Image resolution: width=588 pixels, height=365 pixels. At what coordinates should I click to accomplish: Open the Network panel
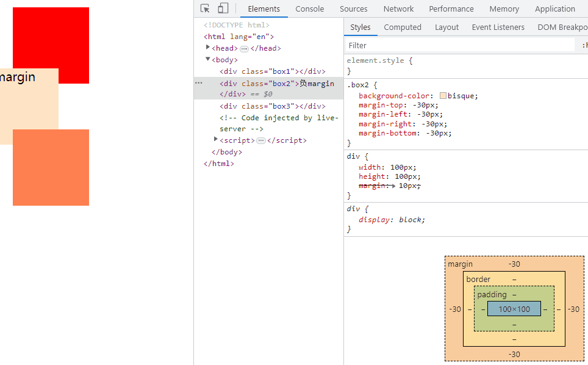tap(398, 9)
